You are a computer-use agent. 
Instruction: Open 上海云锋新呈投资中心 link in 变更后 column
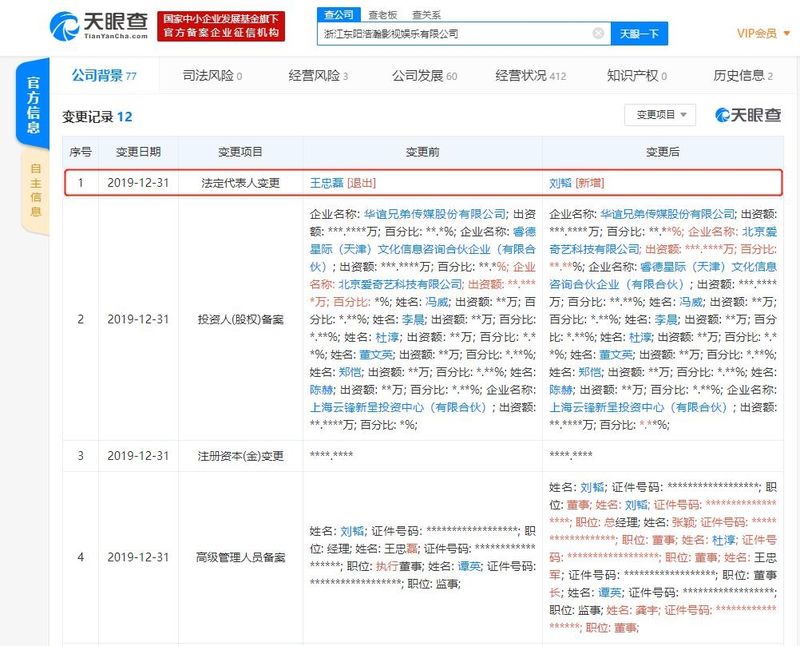(638, 407)
